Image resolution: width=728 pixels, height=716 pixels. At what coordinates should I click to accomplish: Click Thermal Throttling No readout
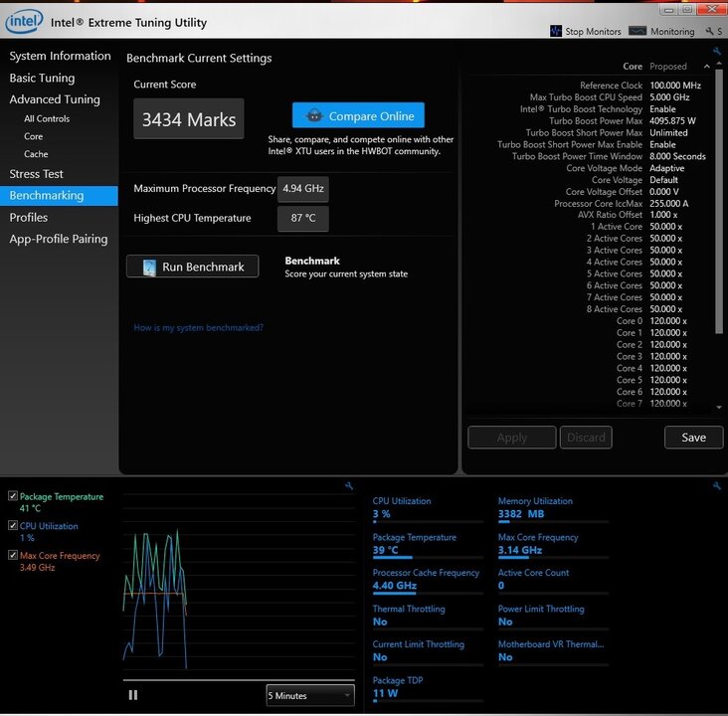pos(380,622)
